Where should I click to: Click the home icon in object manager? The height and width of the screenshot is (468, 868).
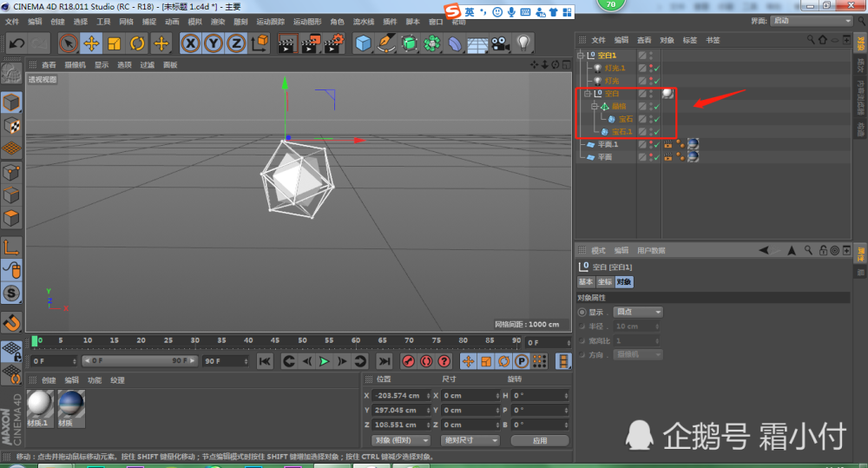pos(823,40)
